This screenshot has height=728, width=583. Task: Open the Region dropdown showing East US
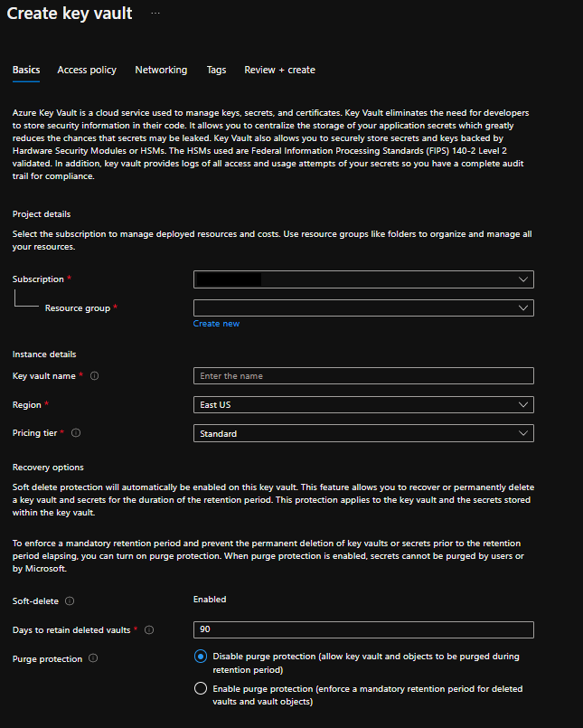pyautogui.click(x=363, y=404)
